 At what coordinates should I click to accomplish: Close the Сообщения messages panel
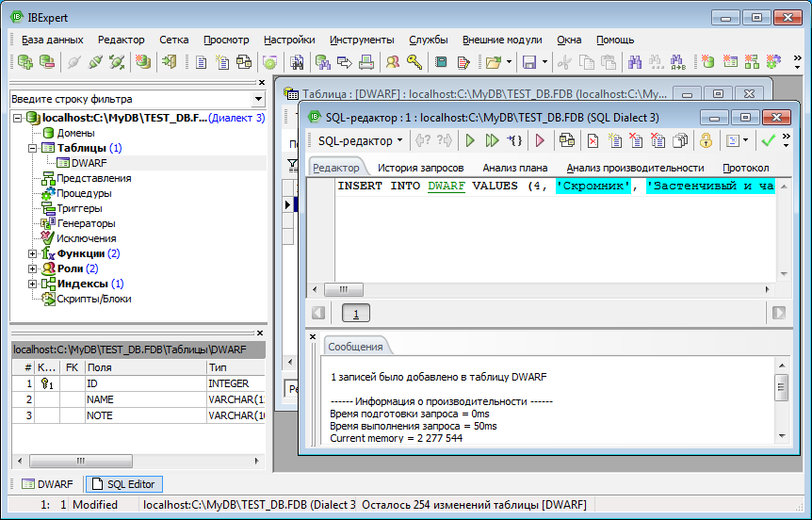[x=313, y=336]
